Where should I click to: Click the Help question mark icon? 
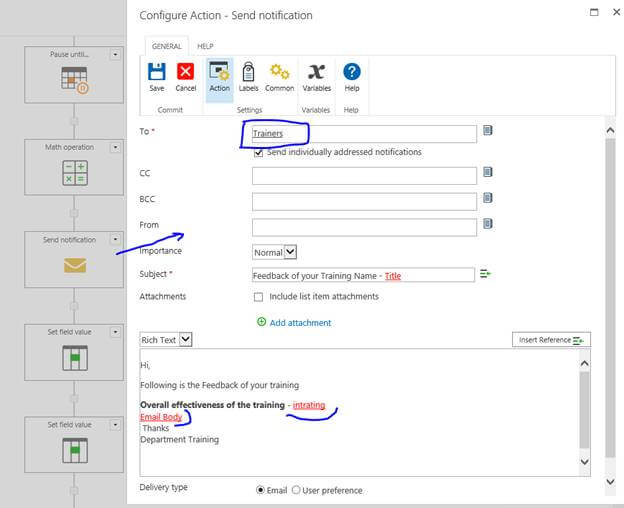pyautogui.click(x=352, y=72)
